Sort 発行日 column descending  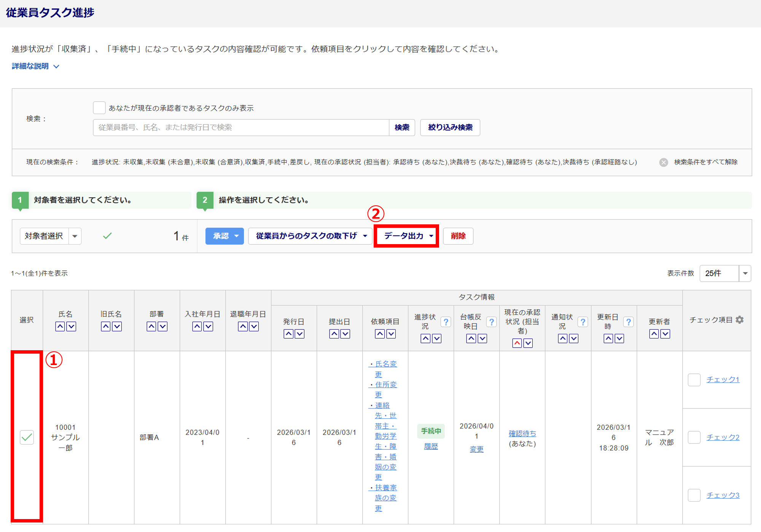(x=300, y=334)
